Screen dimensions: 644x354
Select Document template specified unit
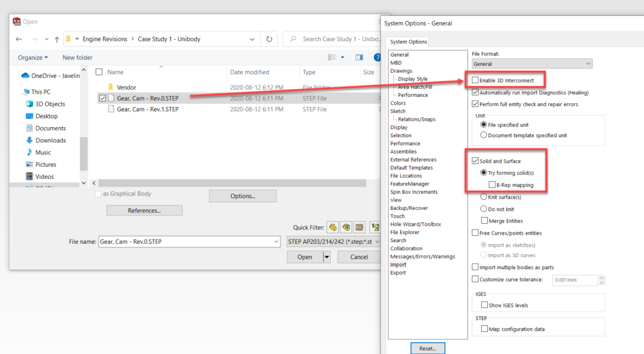point(484,135)
